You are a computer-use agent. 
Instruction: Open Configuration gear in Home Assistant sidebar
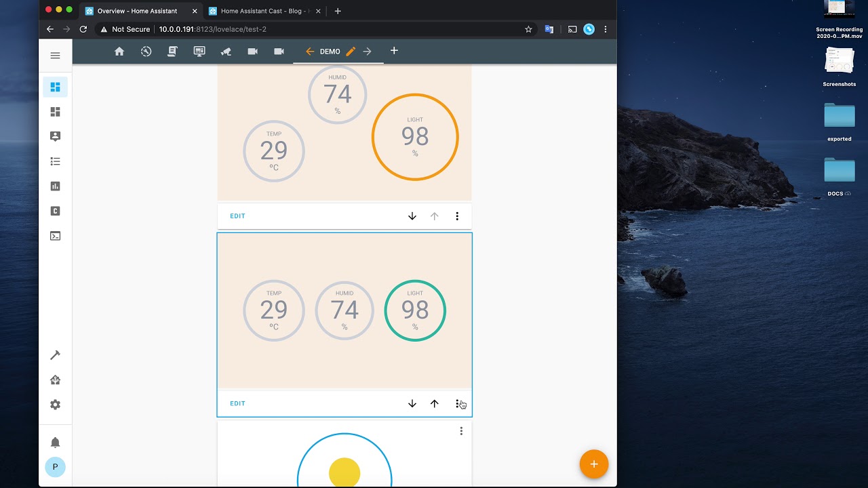(56, 405)
